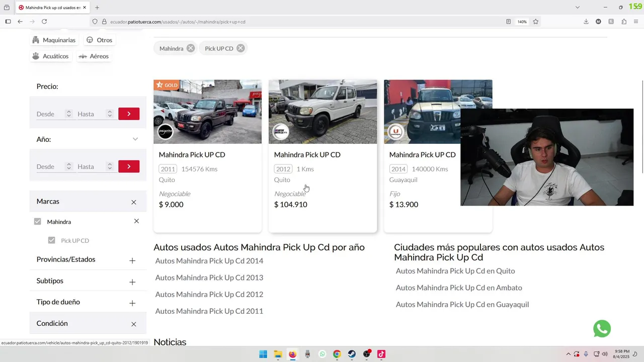Viewport: 644px width, 362px height.
Task: Remove the Mahindra filter chip
Action: tap(190, 48)
